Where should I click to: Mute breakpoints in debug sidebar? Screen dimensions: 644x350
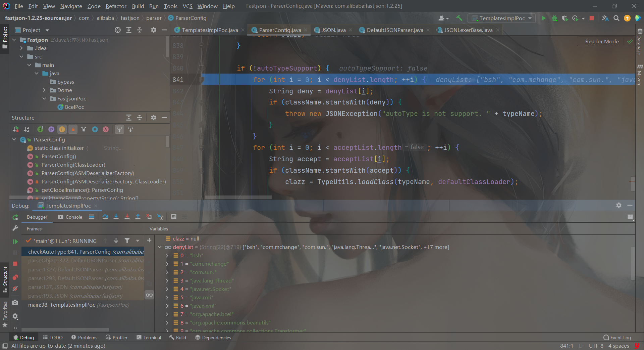(x=15, y=289)
